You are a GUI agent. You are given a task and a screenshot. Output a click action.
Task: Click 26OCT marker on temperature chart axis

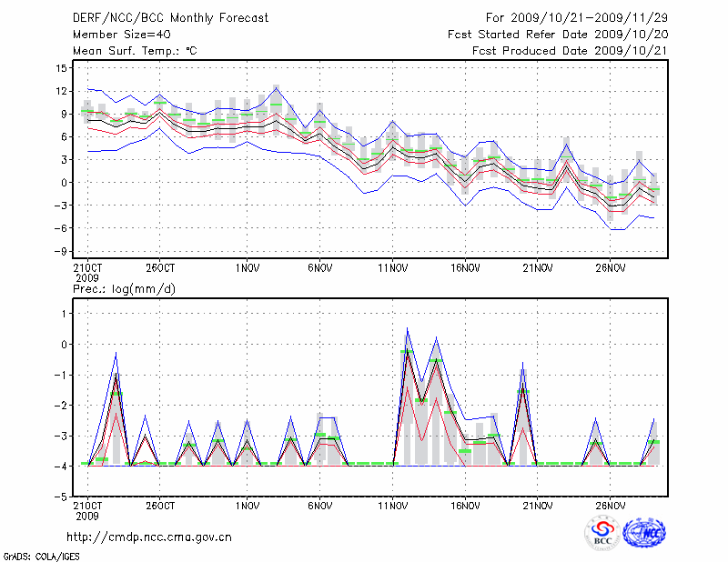(160, 268)
